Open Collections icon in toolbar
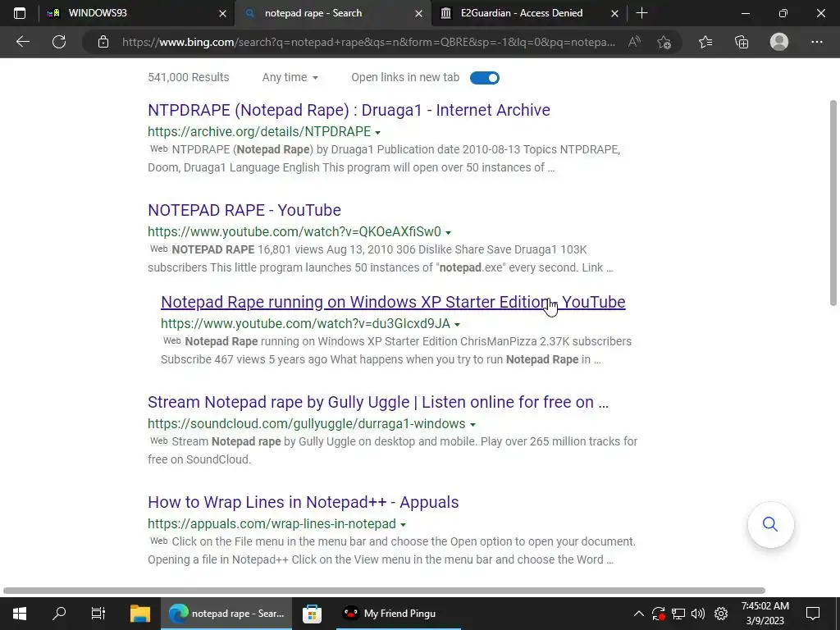Screen dimensions: 840x630 tap(742, 42)
